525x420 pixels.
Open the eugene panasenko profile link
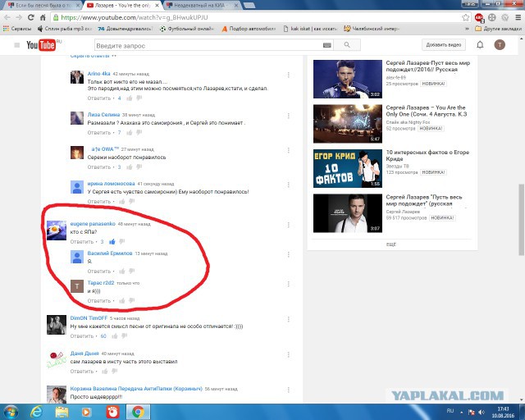click(93, 224)
